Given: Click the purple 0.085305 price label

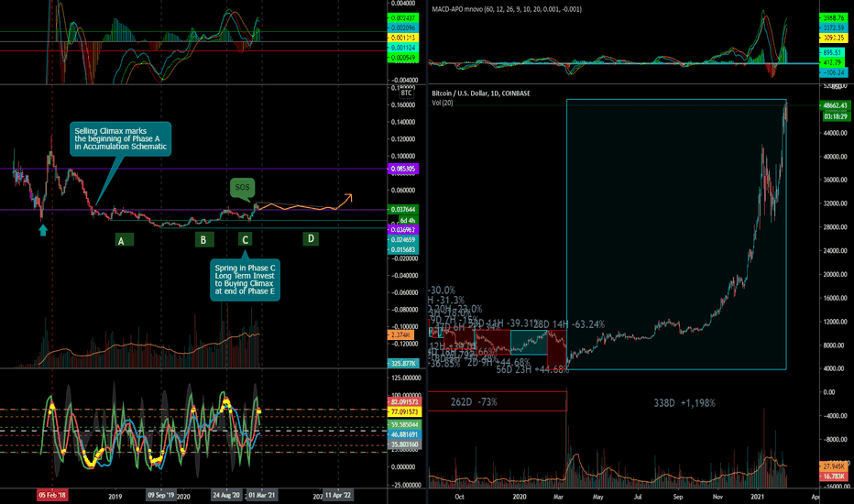Looking at the screenshot, I should [x=402, y=169].
